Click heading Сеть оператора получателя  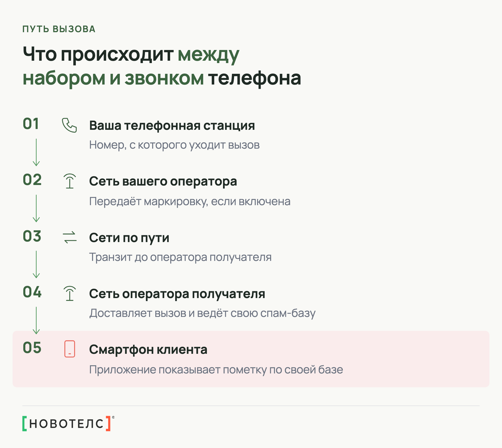pos(177,294)
